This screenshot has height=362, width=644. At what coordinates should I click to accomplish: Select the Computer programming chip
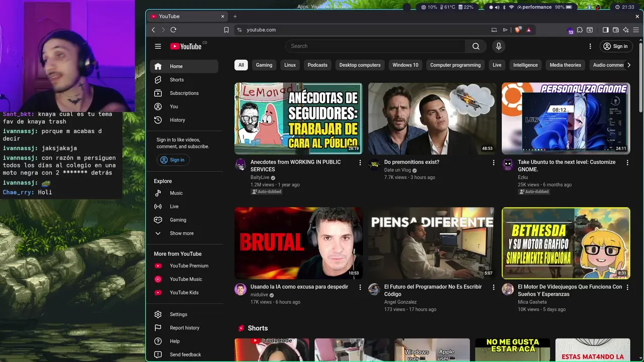point(455,65)
